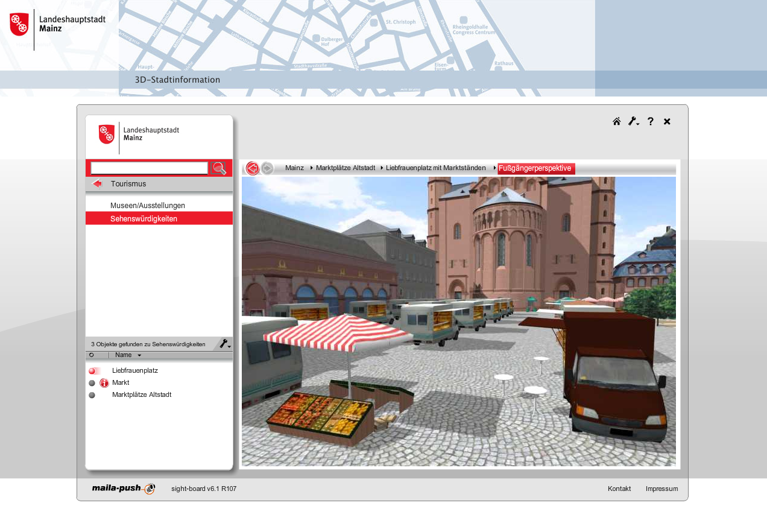Open the Kontakt link in the footer

click(x=619, y=489)
